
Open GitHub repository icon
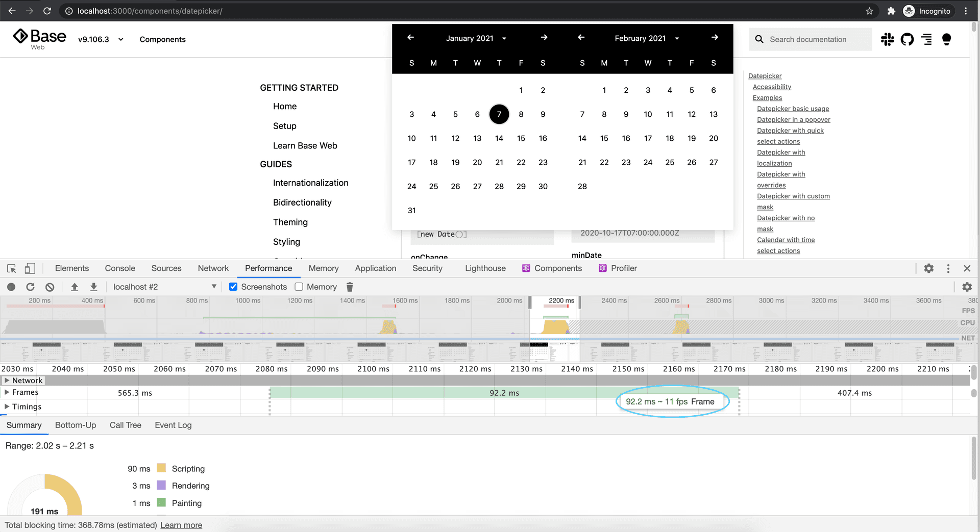point(907,39)
